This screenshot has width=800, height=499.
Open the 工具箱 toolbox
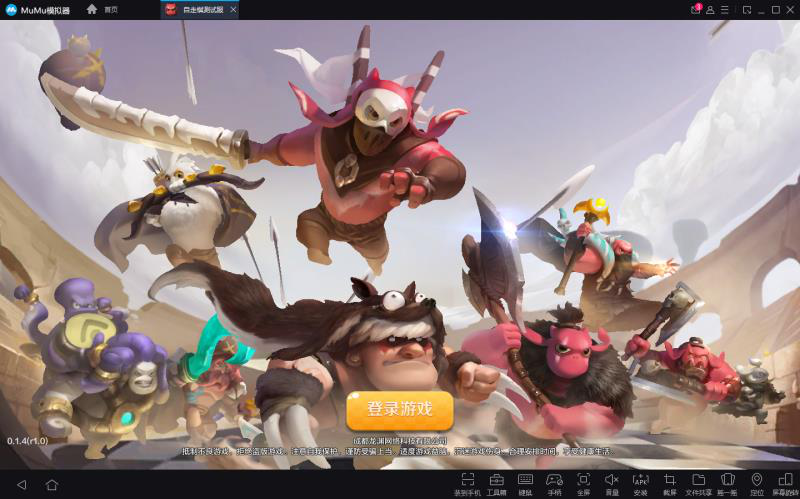coord(496,484)
